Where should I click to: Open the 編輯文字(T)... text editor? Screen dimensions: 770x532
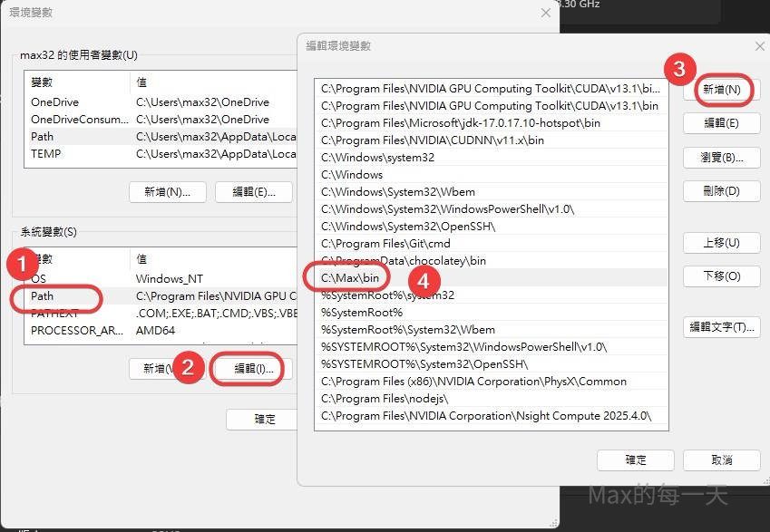point(721,327)
